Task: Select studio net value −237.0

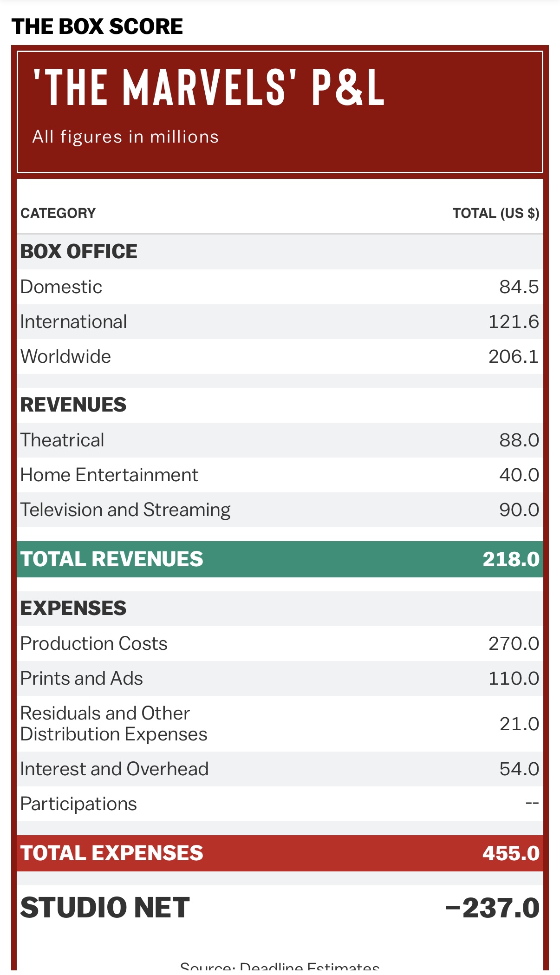Action: tap(492, 908)
